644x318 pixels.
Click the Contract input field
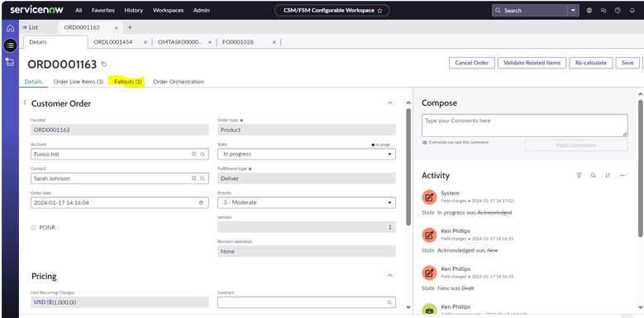(307, 302)
